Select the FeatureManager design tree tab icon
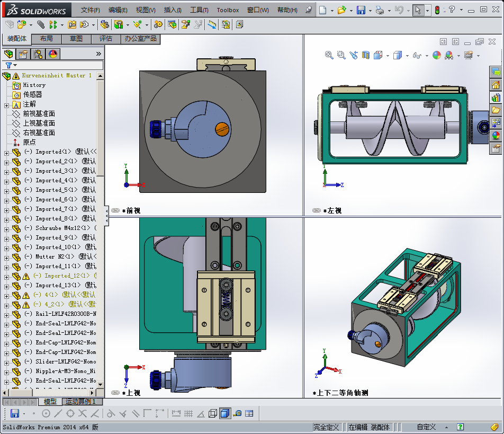Image resolution: width=504 pixels, height=434 pixels. (x=8, y=54)
